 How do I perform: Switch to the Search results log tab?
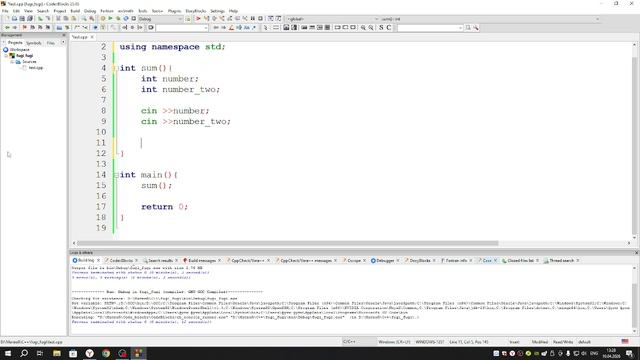click(160, 260)
